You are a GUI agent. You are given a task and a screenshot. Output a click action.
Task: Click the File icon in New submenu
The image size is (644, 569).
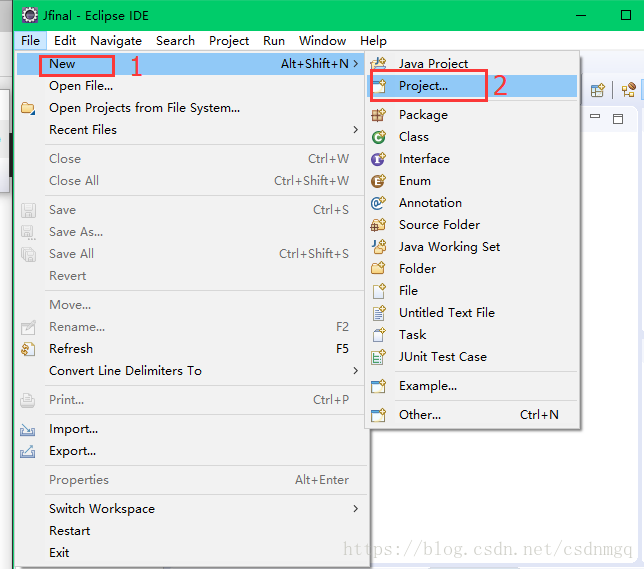coord(379,291)
